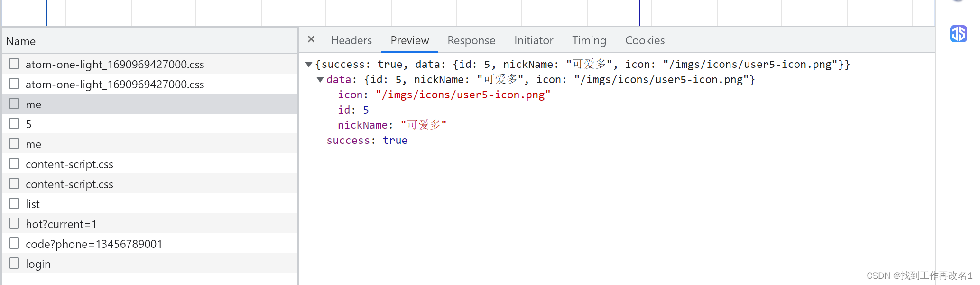
Task: Click the icon path value in preview
Action: [463, 95]
